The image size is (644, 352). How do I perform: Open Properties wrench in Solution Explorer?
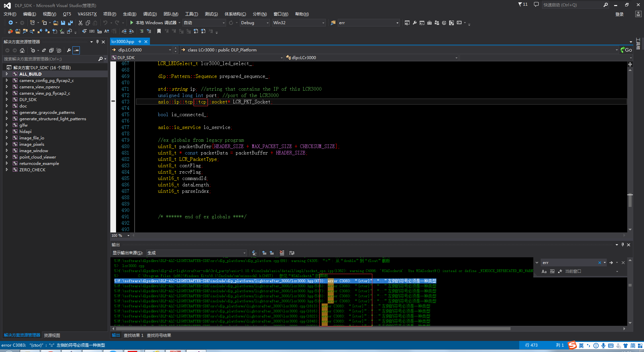click(69, 50)
